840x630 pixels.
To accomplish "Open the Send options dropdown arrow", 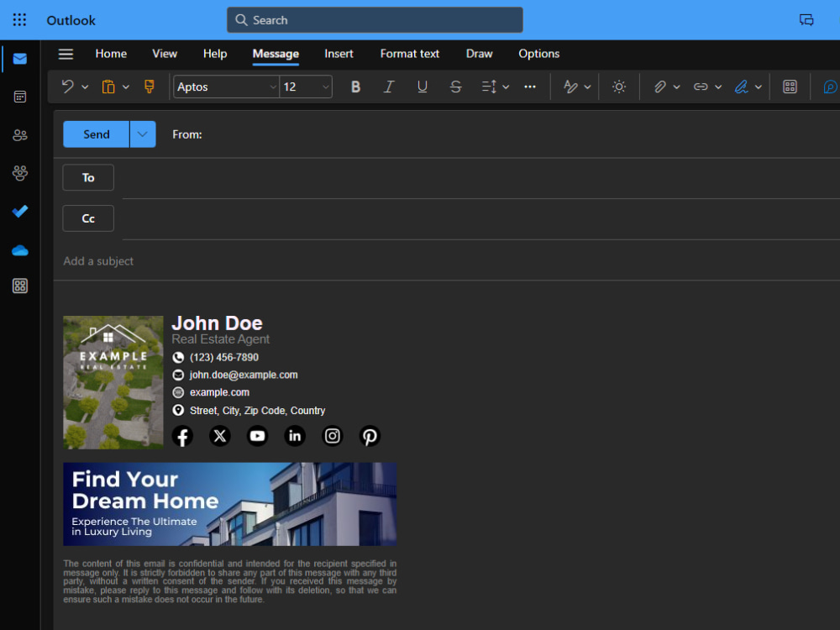I will tap(143, 134).
